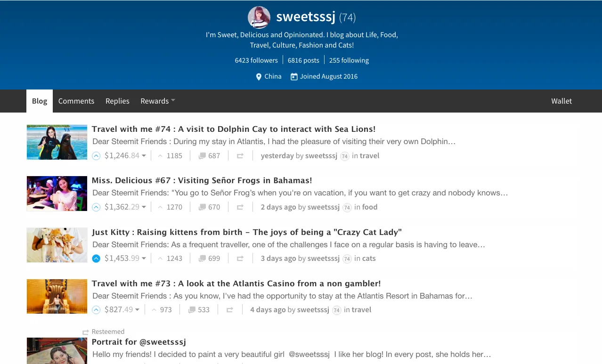The image size is (602, 364).
Task: Remove upvote from Just Kitty kittens post
Action: point(96,259)
